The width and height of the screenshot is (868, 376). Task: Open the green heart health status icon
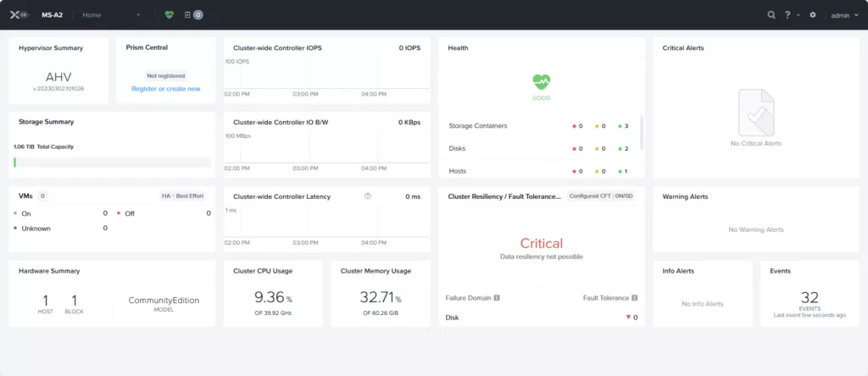170,14
